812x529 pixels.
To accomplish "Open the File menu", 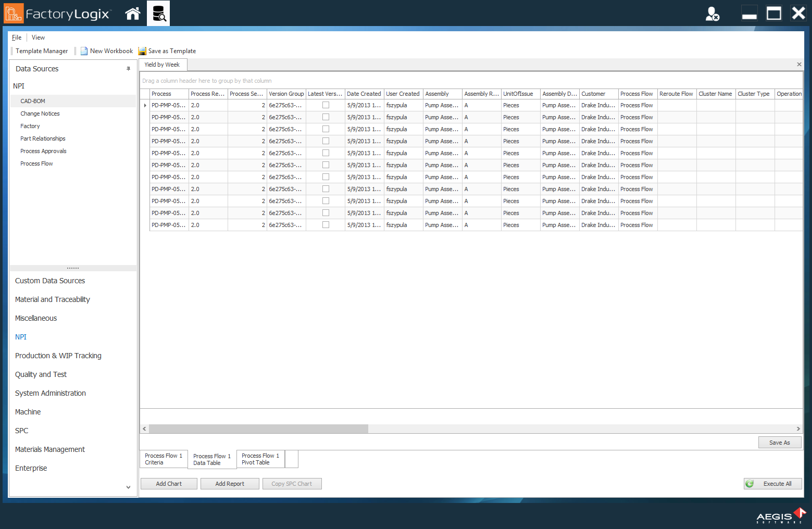I will pyautogui.click(x=17, y=37).
